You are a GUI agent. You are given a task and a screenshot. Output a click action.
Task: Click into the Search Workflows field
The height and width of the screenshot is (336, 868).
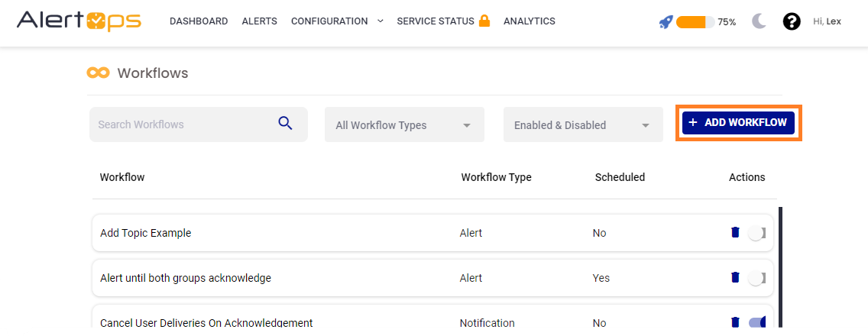click(x=183, y=124)
